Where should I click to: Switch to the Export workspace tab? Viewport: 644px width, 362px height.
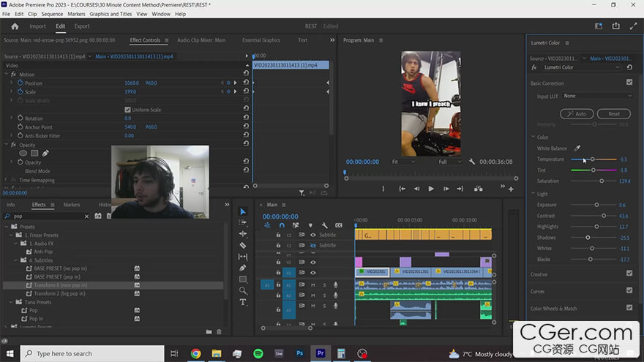(82, 26)
